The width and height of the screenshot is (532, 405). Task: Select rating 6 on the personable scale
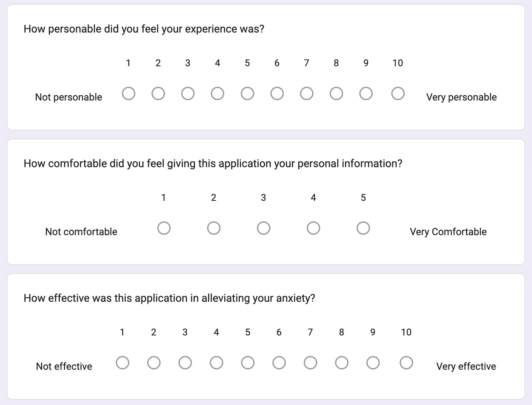(x=277, y=93)
